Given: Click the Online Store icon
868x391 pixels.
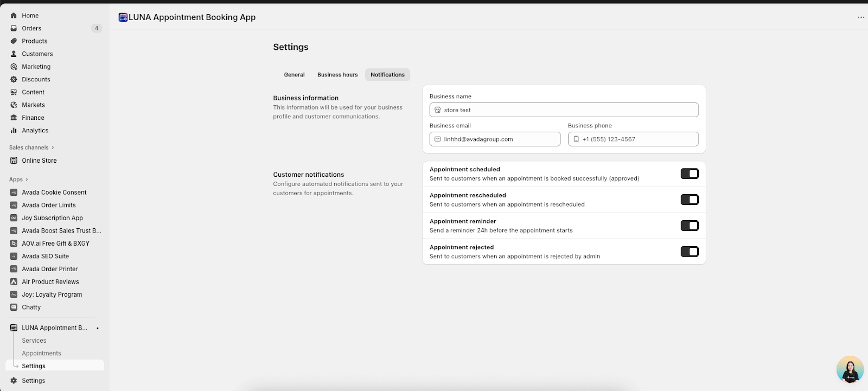Looking at the screenshot, I should [x=14, y=161].
